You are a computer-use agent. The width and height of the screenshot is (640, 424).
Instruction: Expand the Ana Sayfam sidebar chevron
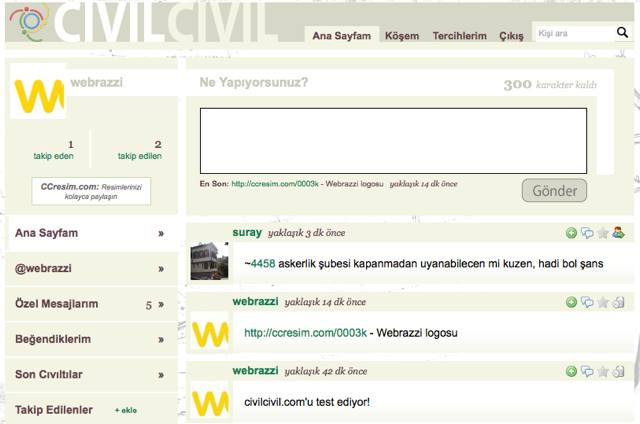tap(161, 233)
